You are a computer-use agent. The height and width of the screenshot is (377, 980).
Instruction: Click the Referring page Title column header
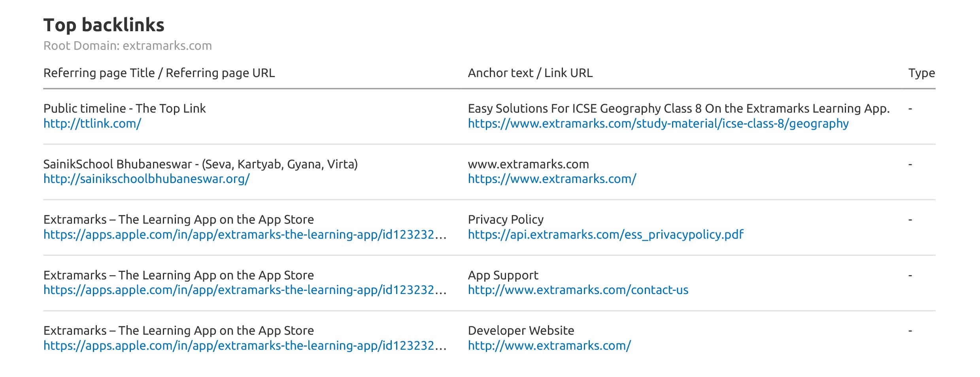[159, 73]
